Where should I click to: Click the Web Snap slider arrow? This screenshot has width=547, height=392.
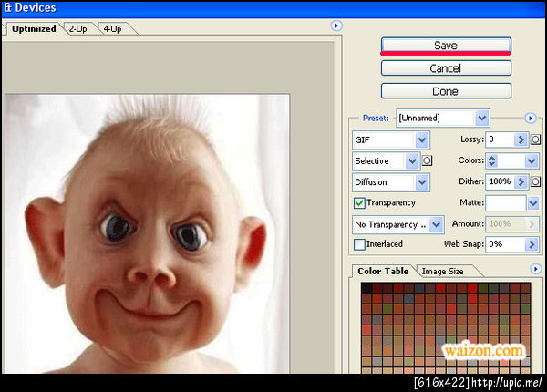[532, 244]
